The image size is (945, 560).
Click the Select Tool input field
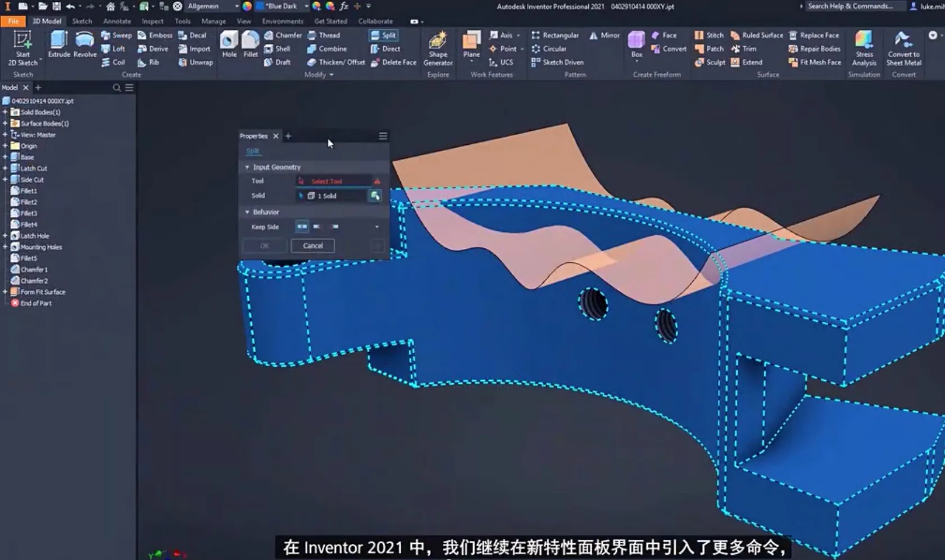point(333,181)
